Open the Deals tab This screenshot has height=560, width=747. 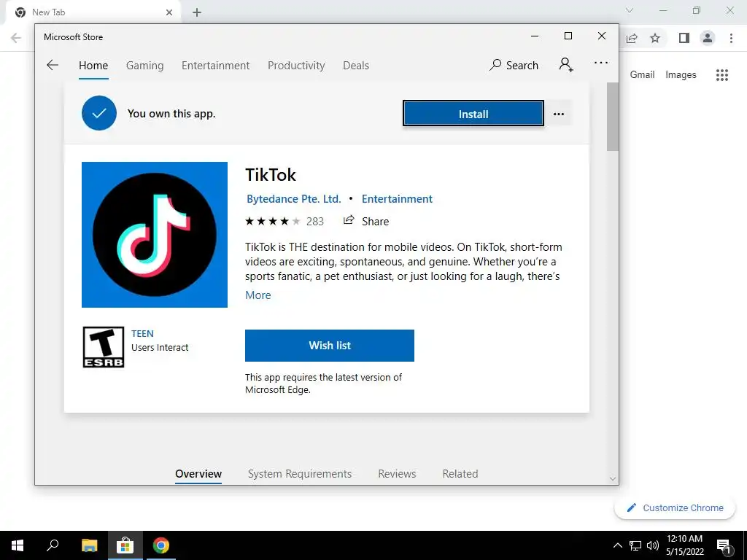356,66
